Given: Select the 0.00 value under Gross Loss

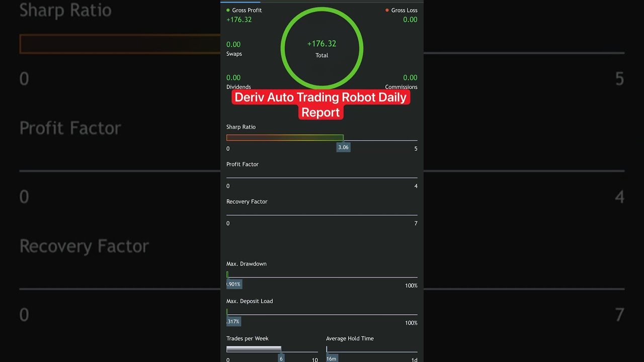Looking at the screenshot, I should [410, 20].
